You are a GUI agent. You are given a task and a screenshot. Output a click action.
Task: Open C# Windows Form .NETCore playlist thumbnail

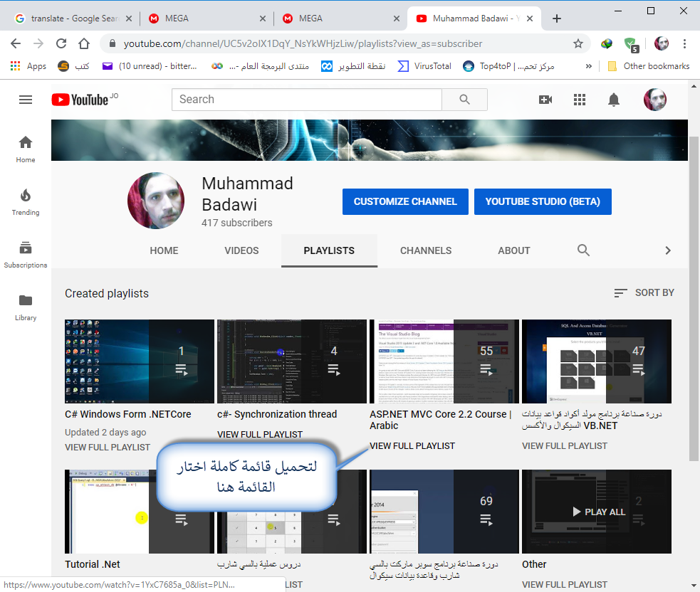(140, 361)
